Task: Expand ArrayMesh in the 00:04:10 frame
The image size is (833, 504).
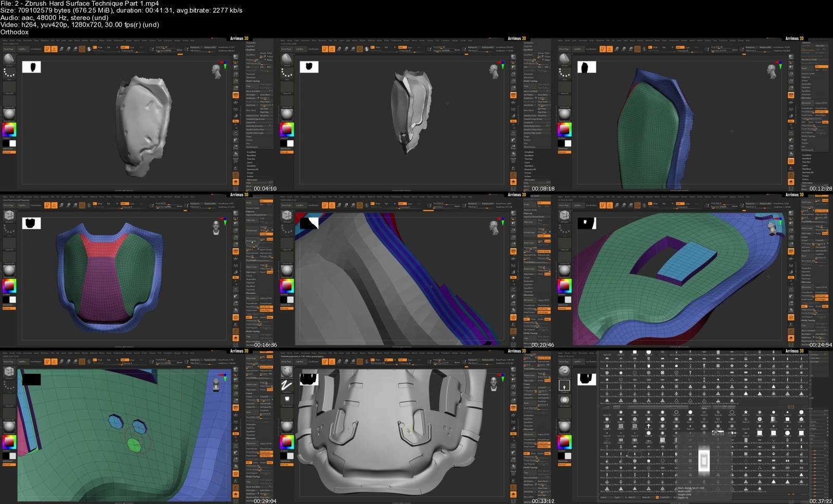Action: tap(251, 152)
